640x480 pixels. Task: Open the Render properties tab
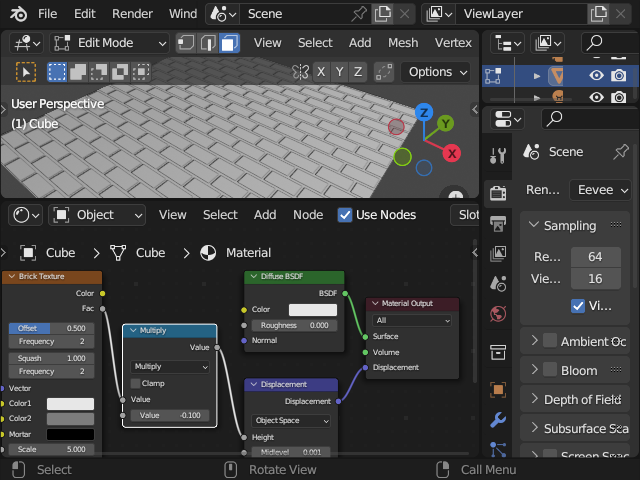[498, 192]
